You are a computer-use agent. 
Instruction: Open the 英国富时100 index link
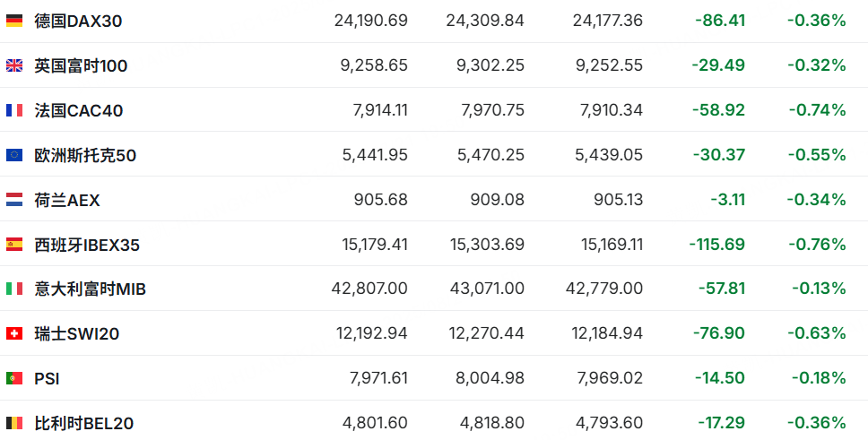(x=81, y=65)
